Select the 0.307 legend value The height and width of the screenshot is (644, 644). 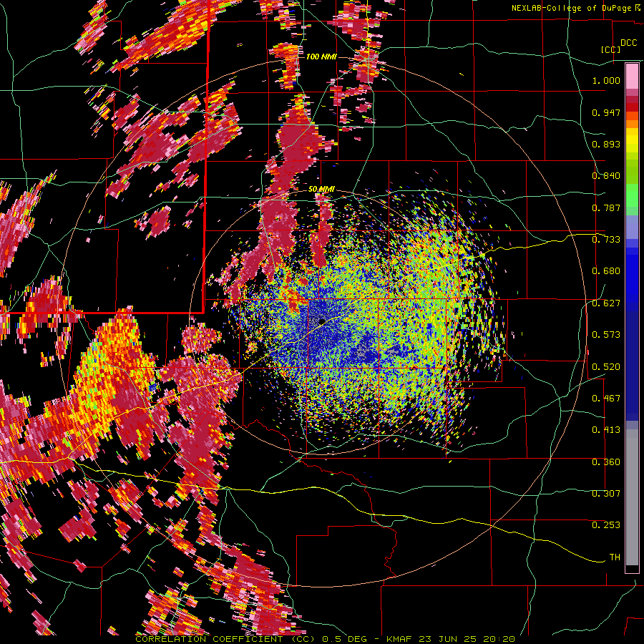point(606,494)
